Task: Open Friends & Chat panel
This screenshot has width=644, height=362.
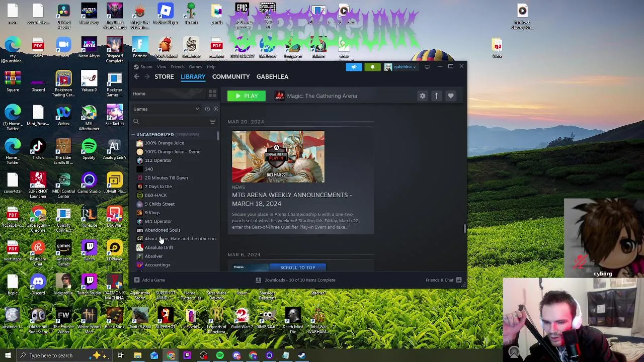Action: point(444,280)
